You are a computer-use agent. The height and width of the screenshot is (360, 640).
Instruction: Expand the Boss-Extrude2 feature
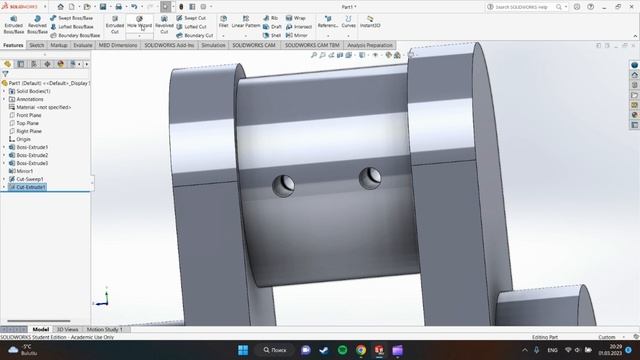point(4,155)
